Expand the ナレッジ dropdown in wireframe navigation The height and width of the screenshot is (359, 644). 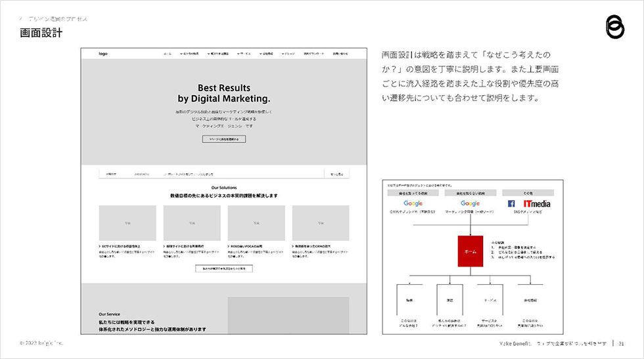[290, 53]
